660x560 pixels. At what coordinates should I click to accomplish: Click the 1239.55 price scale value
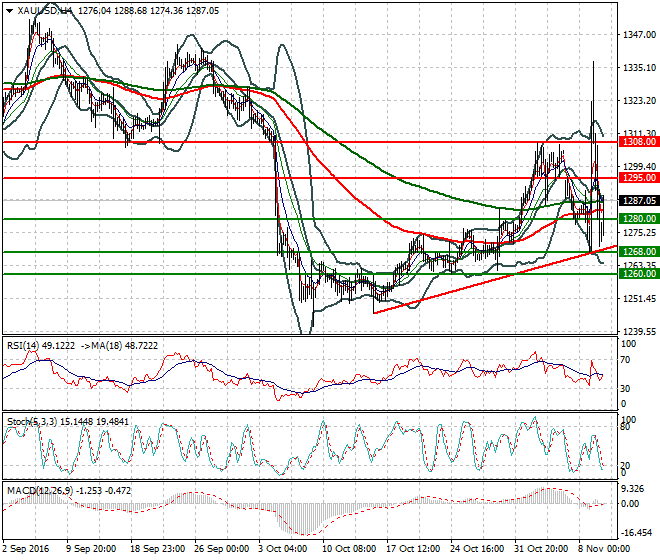(639, 332)
